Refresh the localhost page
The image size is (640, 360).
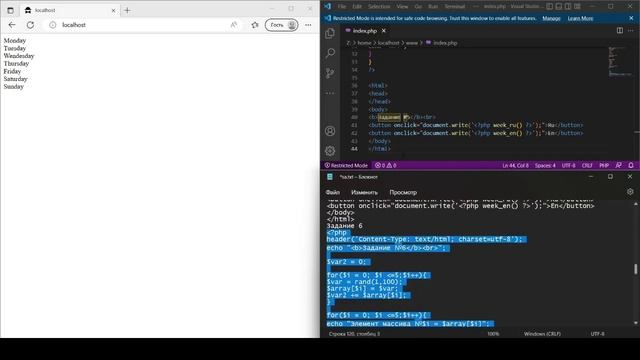click(30, 25)
